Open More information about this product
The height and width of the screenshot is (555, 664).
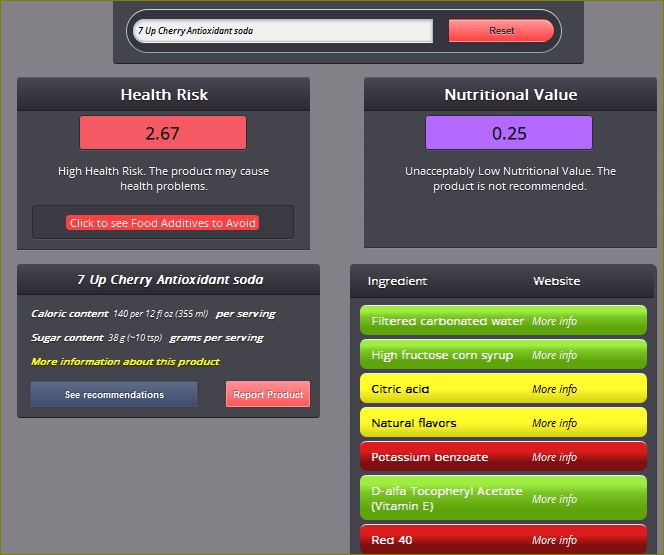[x=125, y=362]
